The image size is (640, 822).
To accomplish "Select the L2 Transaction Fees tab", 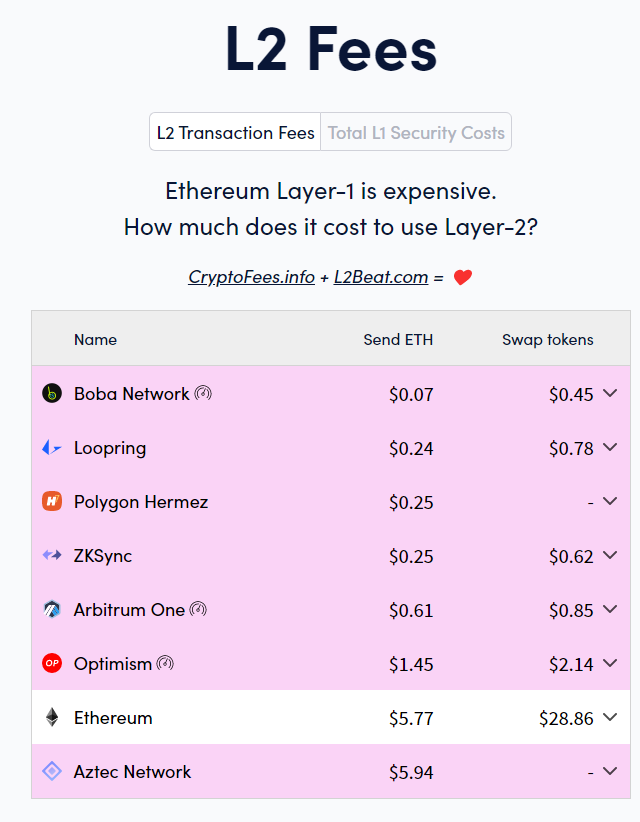I will click(x=235, y=132).
